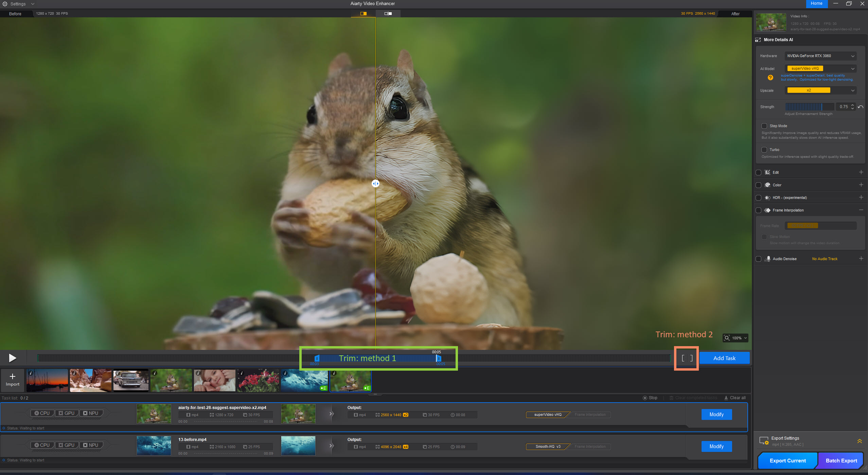
Task: Click the Import plus icon
Action: [x=13, y=376]
